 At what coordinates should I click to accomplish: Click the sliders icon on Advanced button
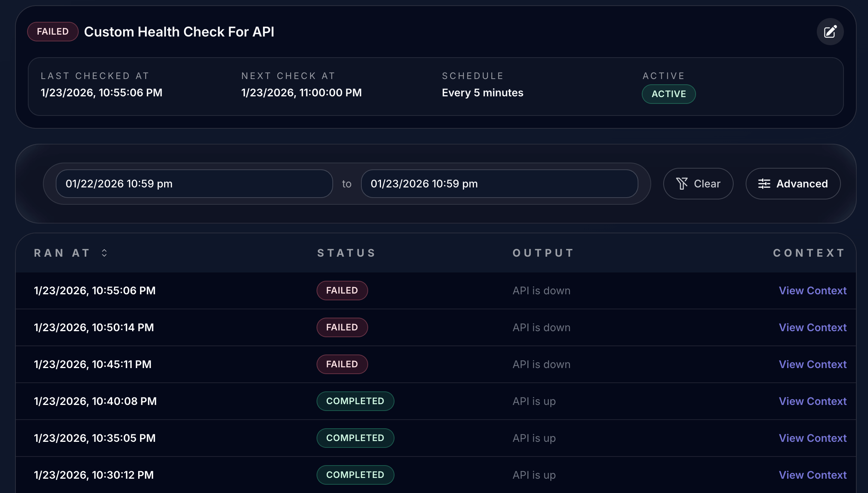point(764,184)
